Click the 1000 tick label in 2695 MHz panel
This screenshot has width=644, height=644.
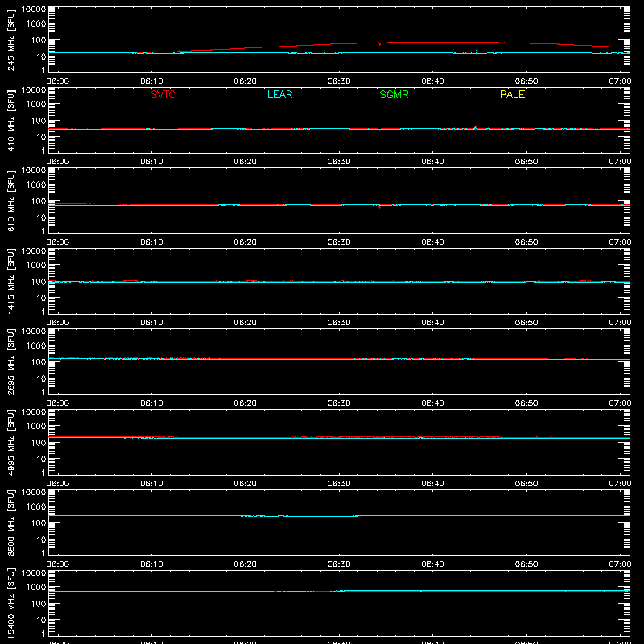pos(36,346)
